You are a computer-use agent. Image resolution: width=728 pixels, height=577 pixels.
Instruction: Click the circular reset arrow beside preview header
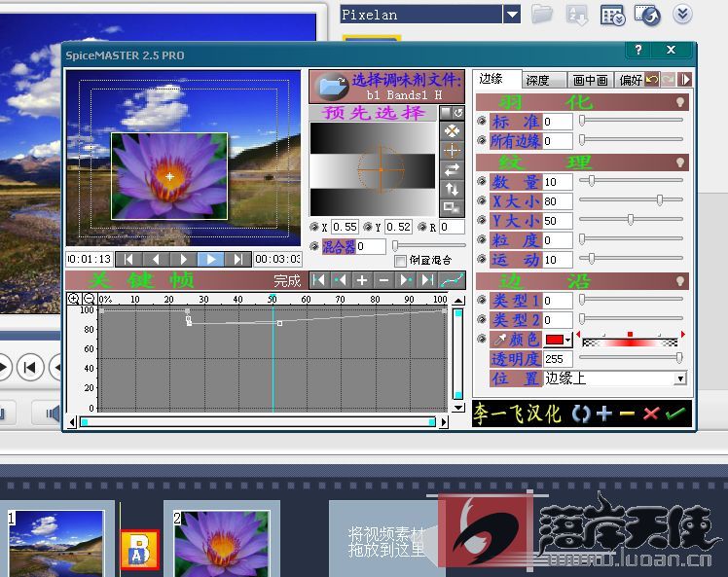tap(457, 112)
